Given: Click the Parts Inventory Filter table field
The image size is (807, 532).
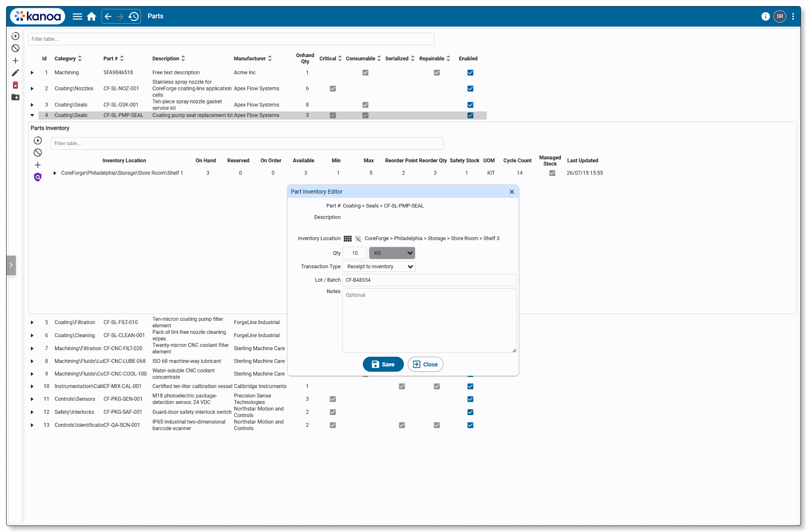Looking at the screenshot, I should 247,143.
